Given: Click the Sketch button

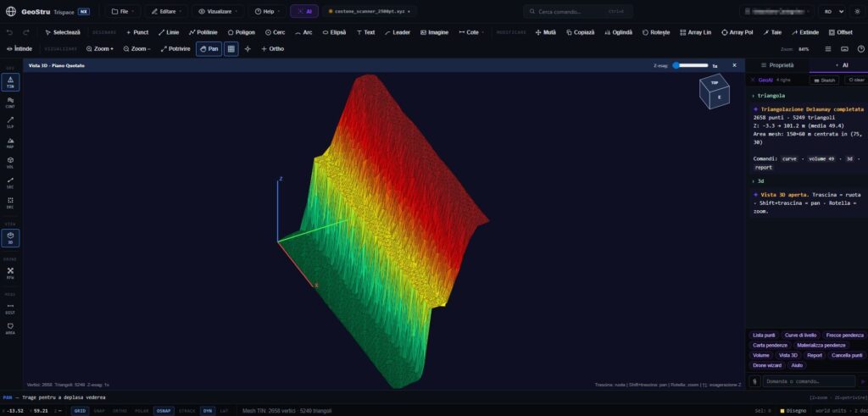Looking at the screenshot, I should (x=824, y=80).
